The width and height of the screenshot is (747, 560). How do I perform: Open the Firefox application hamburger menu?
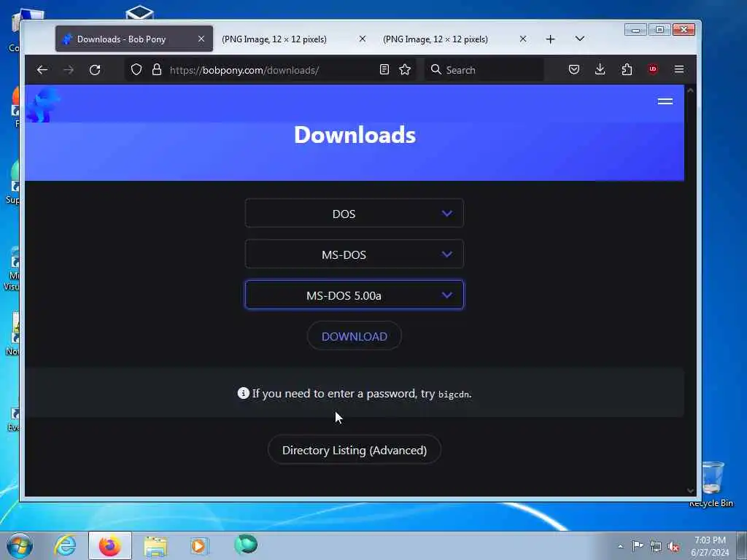point(679,69)
